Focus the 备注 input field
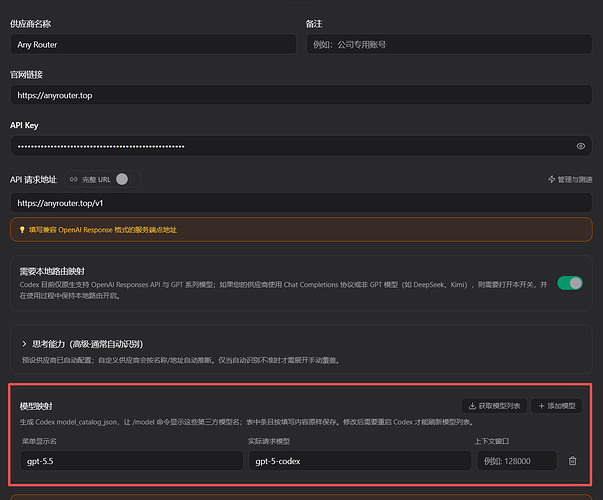 [x=449, y=44]
